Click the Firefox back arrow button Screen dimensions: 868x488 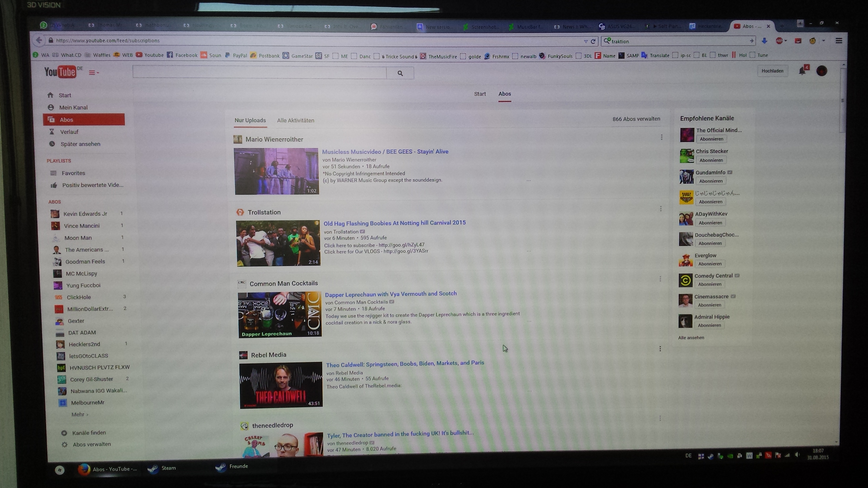39,40
